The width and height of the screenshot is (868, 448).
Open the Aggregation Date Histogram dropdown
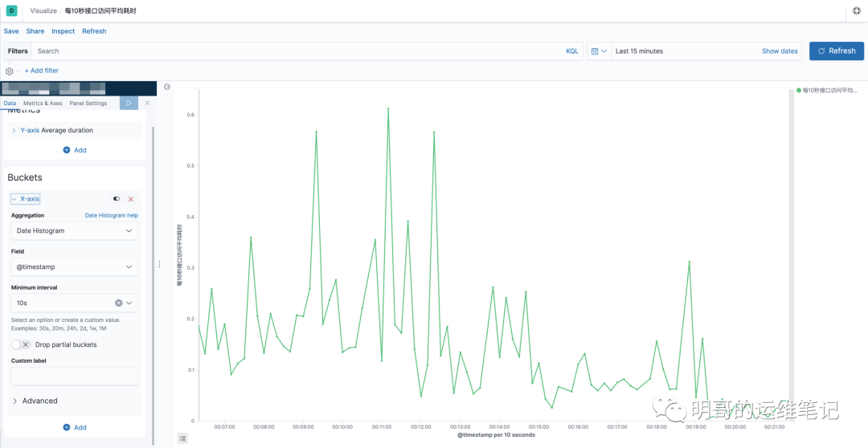click(75, 230)
